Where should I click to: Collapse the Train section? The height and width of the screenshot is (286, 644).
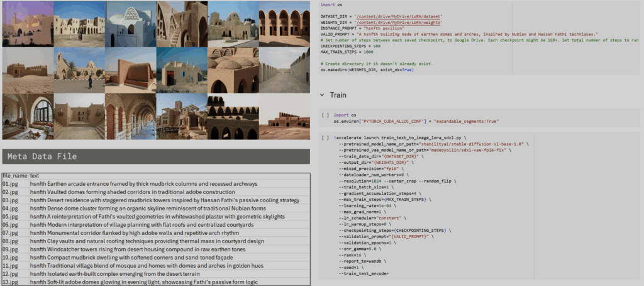323,95
